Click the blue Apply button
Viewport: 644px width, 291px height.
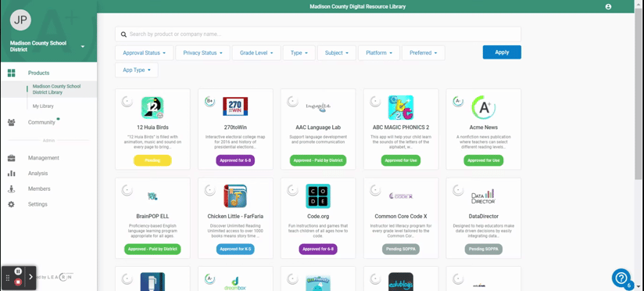pos(502,52)
